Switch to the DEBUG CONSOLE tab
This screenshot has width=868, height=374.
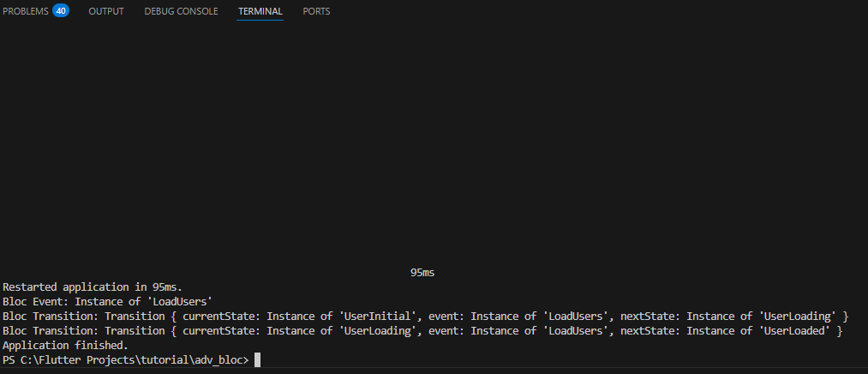pyautogui.click(x=181, y=11)
